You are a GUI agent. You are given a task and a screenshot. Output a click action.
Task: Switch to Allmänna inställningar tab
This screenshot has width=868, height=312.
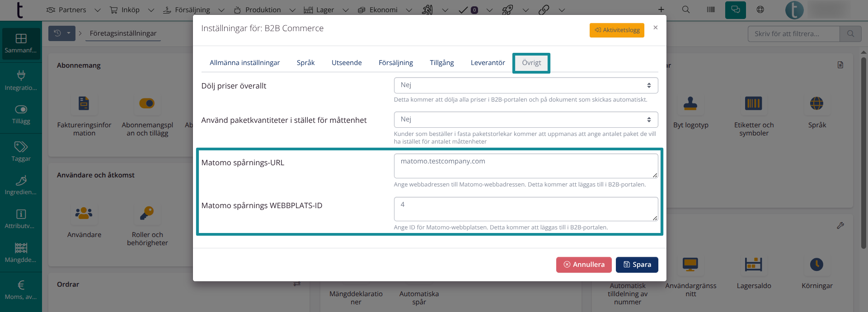pos(244,63)
